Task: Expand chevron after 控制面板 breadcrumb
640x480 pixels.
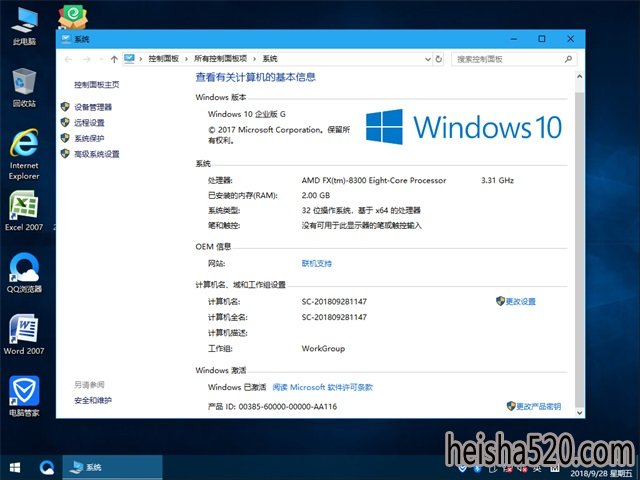Action: point(186,59)
